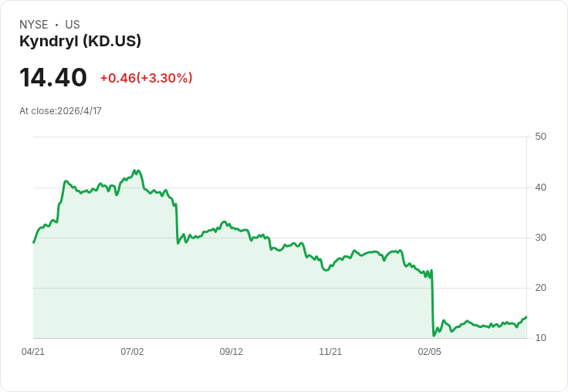
Task: Select the 09/12 date on the x-axis
Action: click(232, 352)
